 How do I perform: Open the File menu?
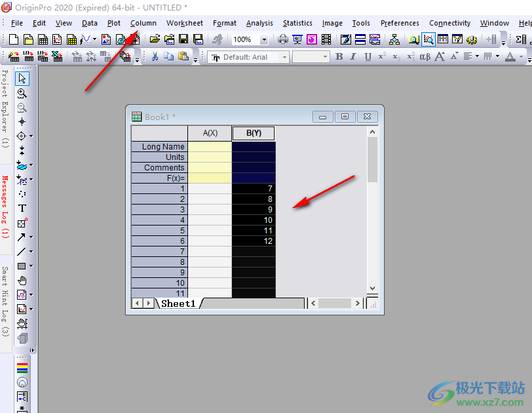point(16,23)
